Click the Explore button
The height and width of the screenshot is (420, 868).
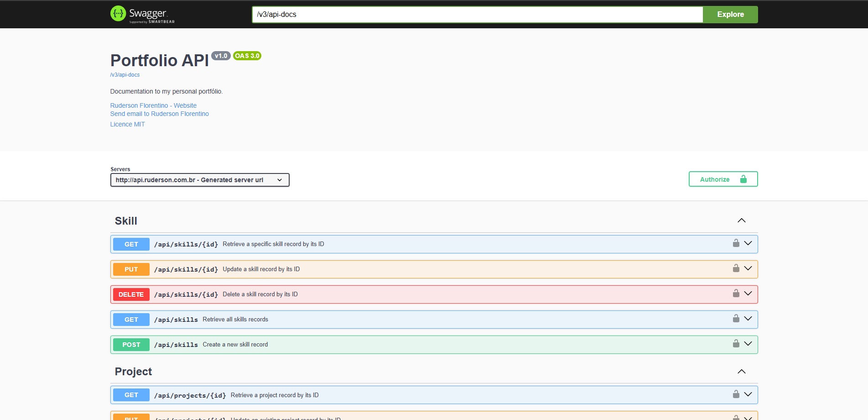[x=730, y=14]
